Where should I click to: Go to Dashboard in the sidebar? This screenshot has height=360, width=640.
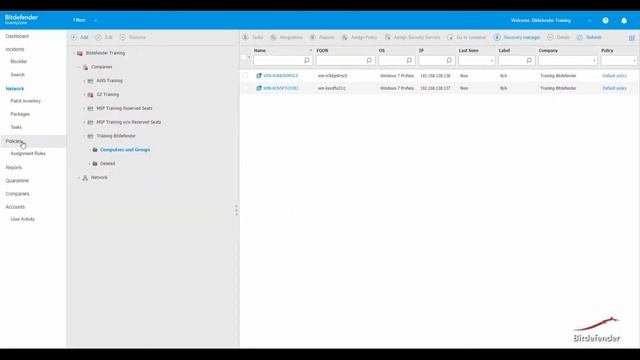click(x=17, y=36)
